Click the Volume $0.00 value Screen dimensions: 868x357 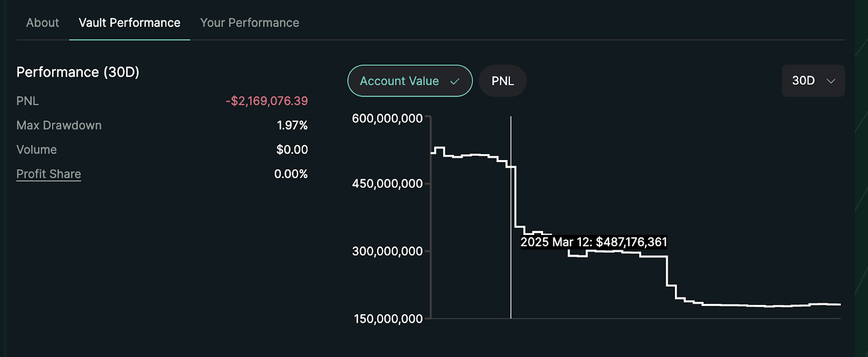coord(292,150)
